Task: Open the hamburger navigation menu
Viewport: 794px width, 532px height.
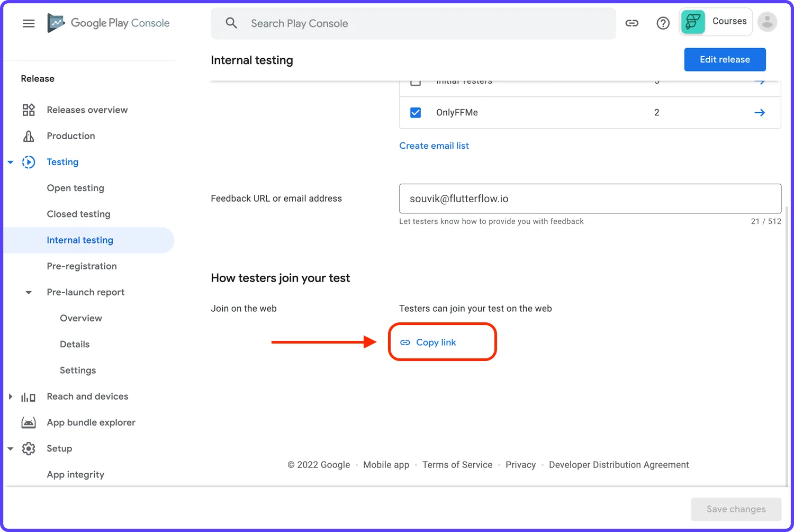Action: coord(29,23)
